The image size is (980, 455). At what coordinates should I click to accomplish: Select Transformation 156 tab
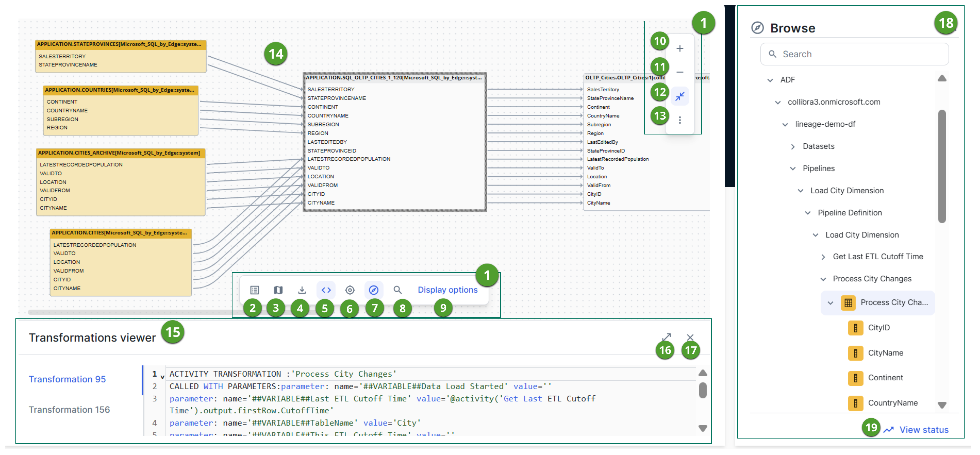pos(69,409)
